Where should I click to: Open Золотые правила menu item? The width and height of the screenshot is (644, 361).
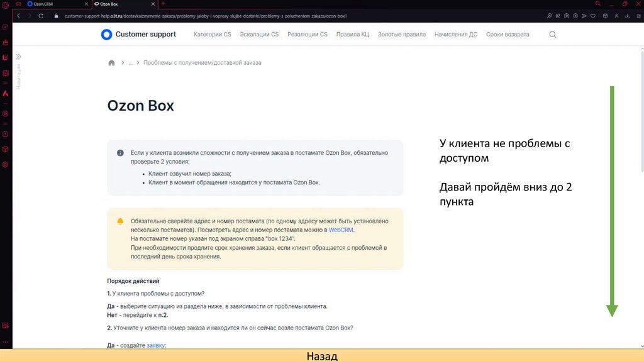coord(402,35)
